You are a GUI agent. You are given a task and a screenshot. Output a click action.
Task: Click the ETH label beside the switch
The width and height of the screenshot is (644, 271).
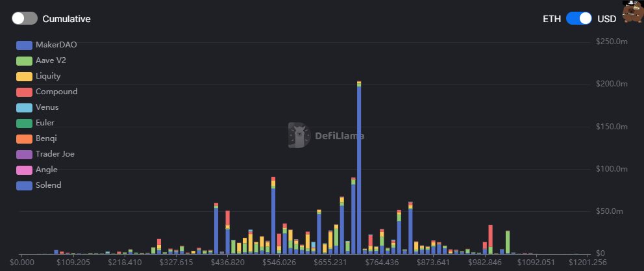(552, 19)
